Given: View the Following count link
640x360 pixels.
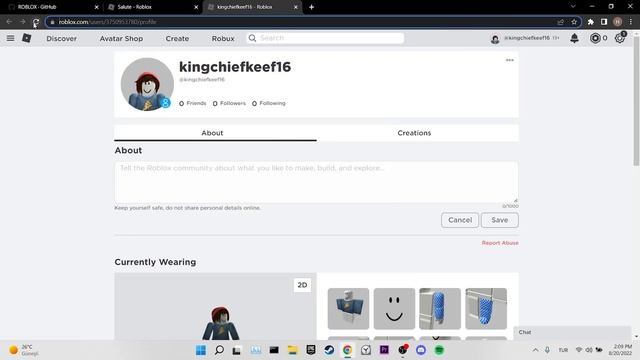Looking at the screenshot, I should tap(269, 103).
